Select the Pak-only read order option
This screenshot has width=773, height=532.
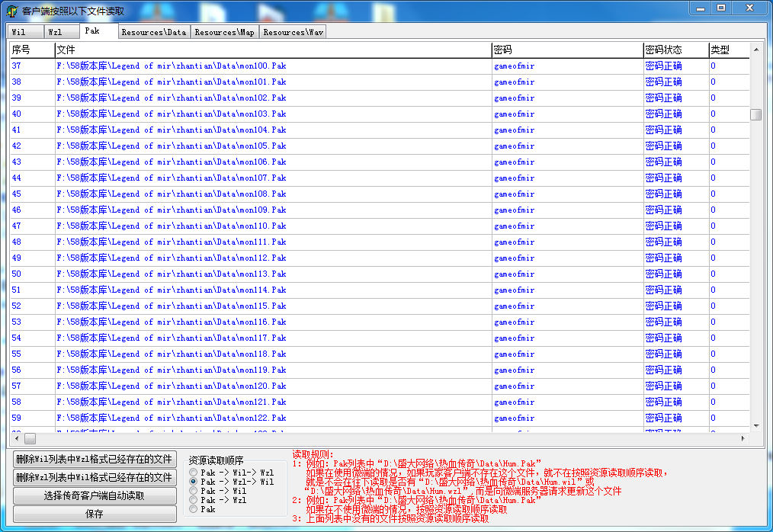194,509
